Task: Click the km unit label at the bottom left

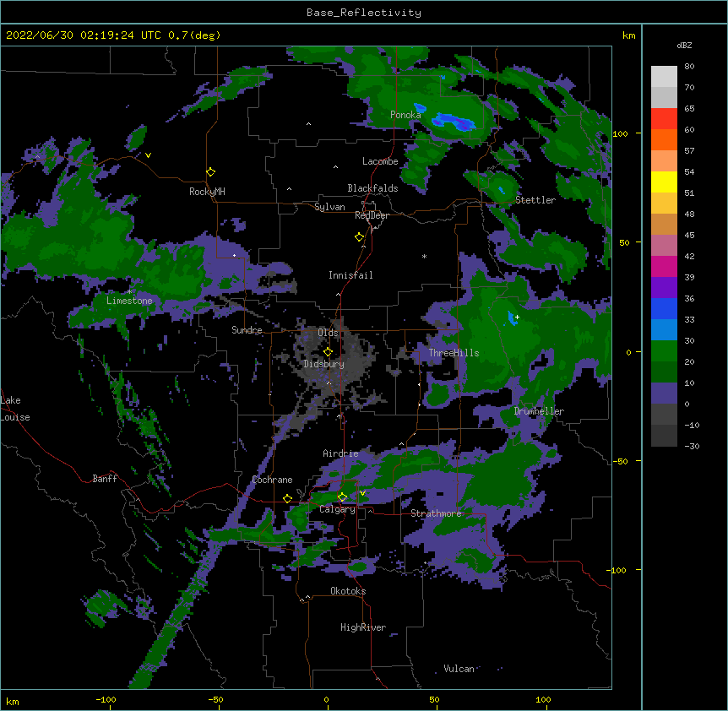Action: click(13, 701)
